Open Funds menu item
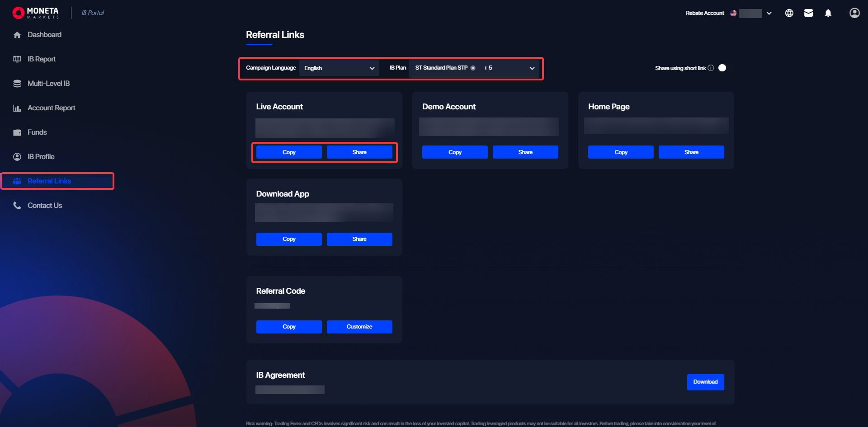 point(37,132)
